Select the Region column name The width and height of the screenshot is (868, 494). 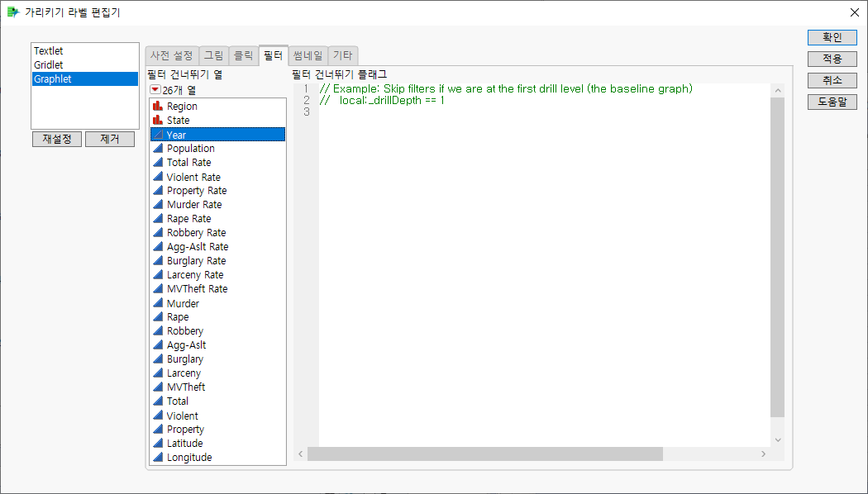point(182,107)
